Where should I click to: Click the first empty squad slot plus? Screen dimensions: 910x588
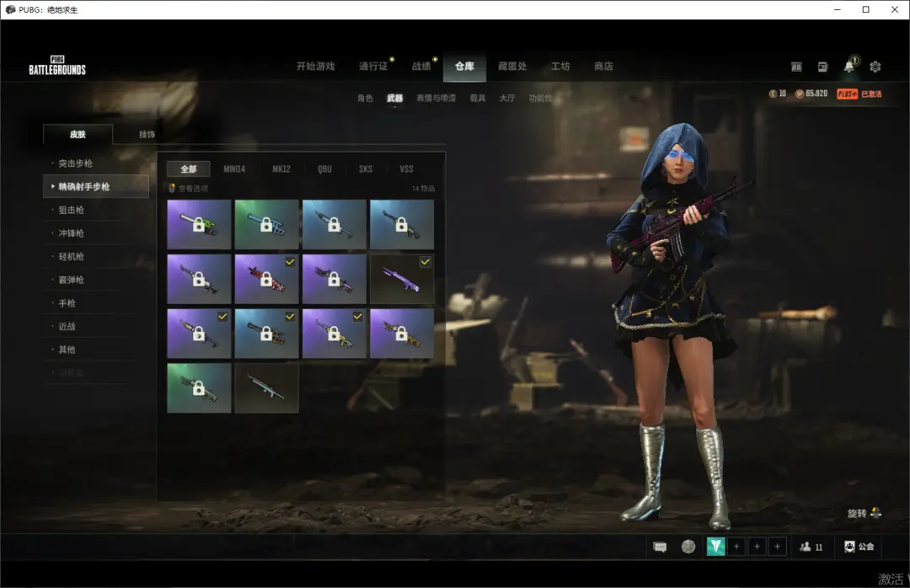[x=736, y=547]
